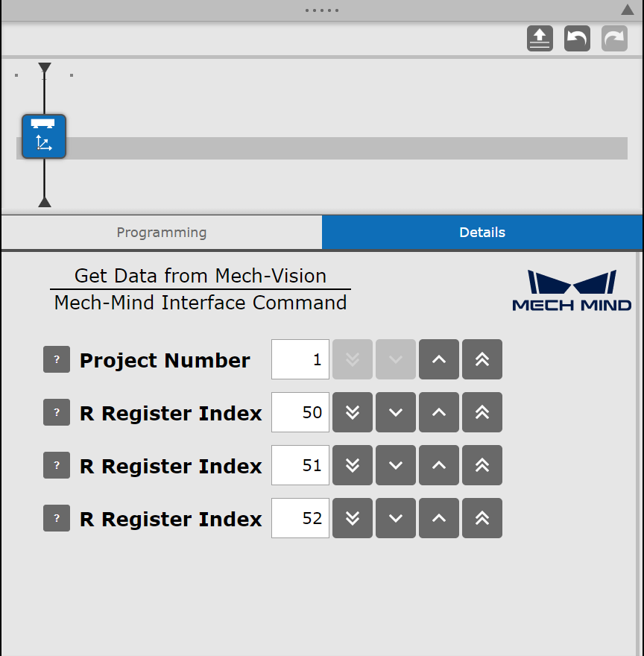644x656 pixels.
Task: Decrease register 52 with double-down arrow
Action: click(x=353, y=518)
